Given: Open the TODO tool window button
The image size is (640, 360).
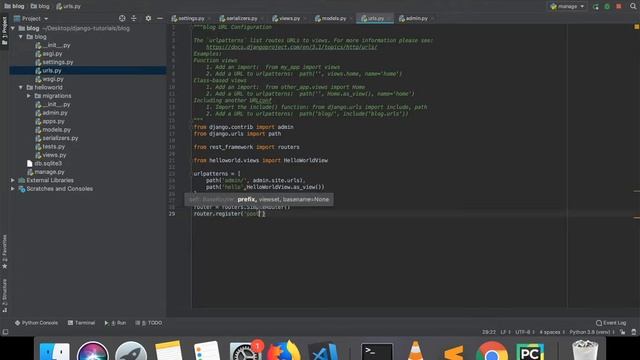Looking at the screenshot, I should [149, 323].
